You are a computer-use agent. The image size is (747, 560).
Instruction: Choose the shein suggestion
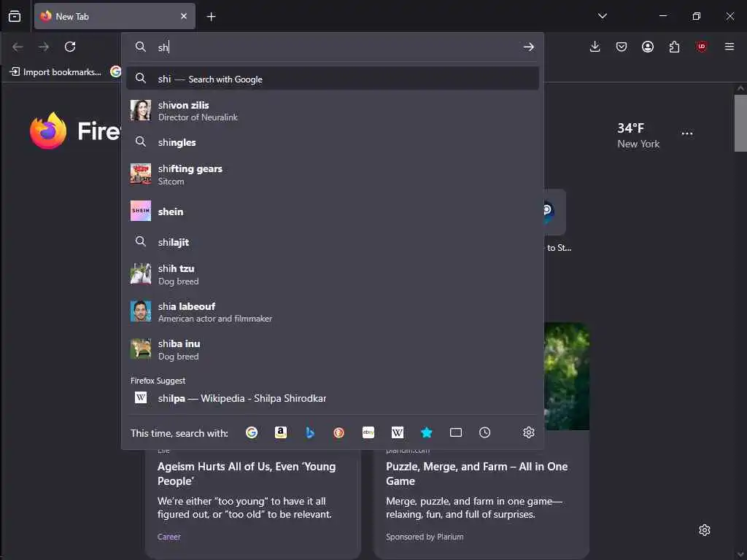(333, 211)
